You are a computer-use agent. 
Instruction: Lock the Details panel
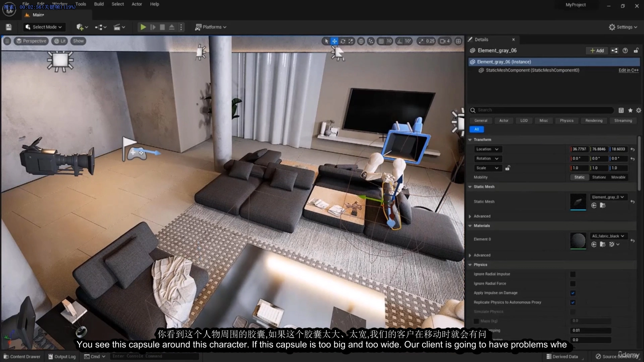(x=636, y=51)
